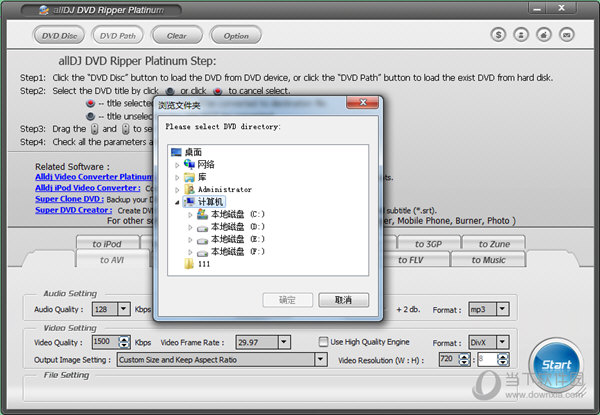The image size is (600, 415).
Task: Switch to the to iPod tab
Action: pos(107,243)
